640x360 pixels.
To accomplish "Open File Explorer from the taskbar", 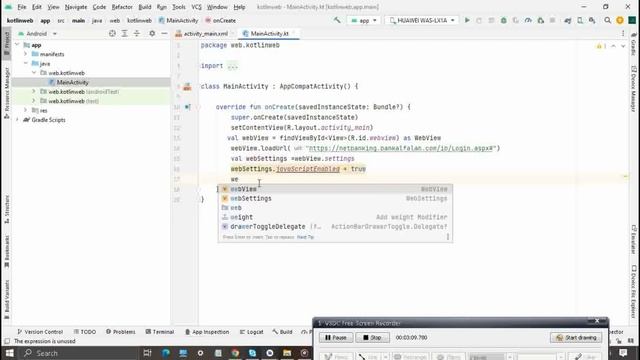I will (287, 353).
